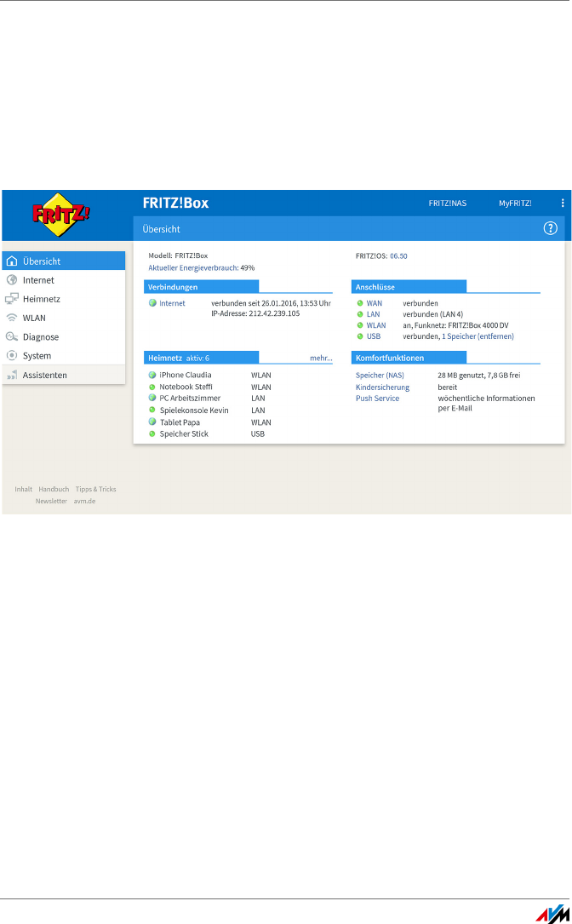Click globe icon beside iPhone Claudia
This screenshot has width=572, height=924.
(x=152, y=375)
